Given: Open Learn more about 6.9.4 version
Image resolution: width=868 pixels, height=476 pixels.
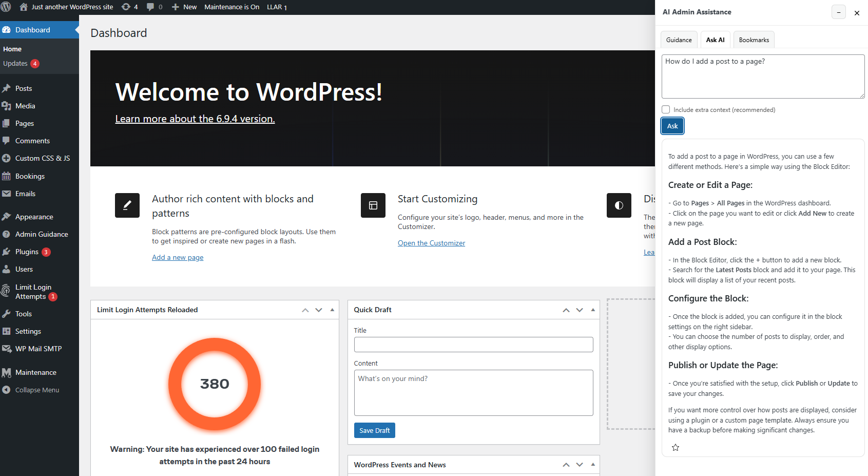Looking at the screenshot, I should click(x=195, y=119).
